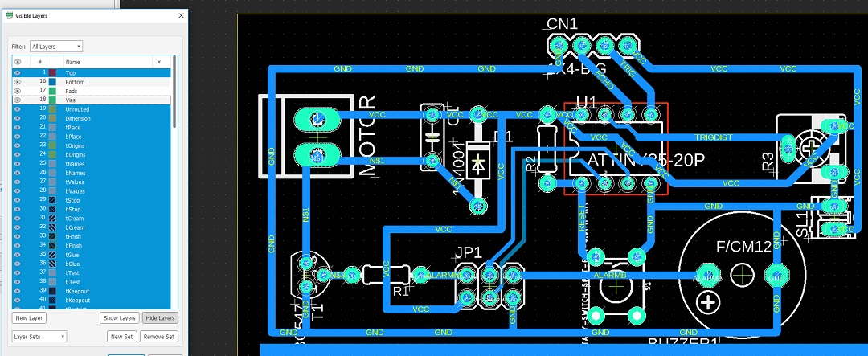Click the Vias layer color swatch
Viewport: 868px width, 356px height.
click(x=52, y=100)
